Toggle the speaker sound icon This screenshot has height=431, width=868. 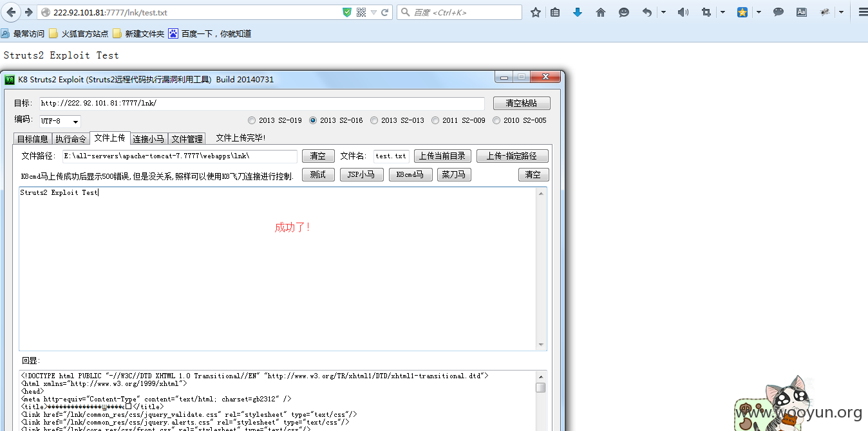(x=683, y=12)
